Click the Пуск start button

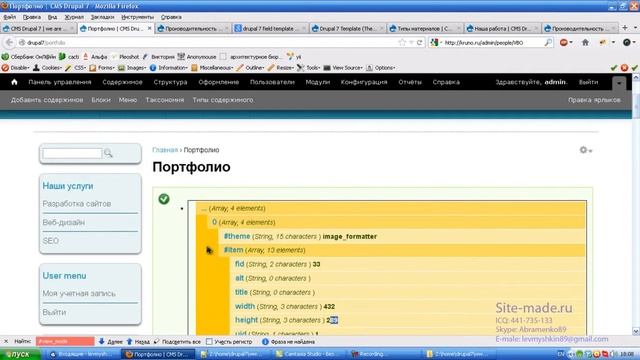point(20,354)
